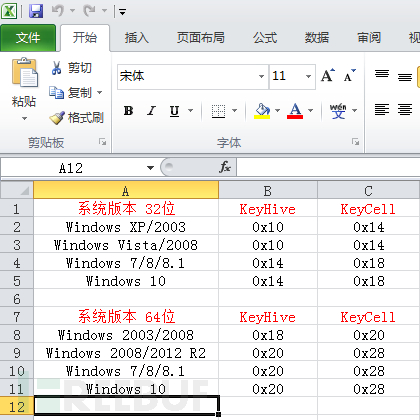Open the 字体 group dialog launcher
This screenshot has width=420, height=420.
pos(356,142)
